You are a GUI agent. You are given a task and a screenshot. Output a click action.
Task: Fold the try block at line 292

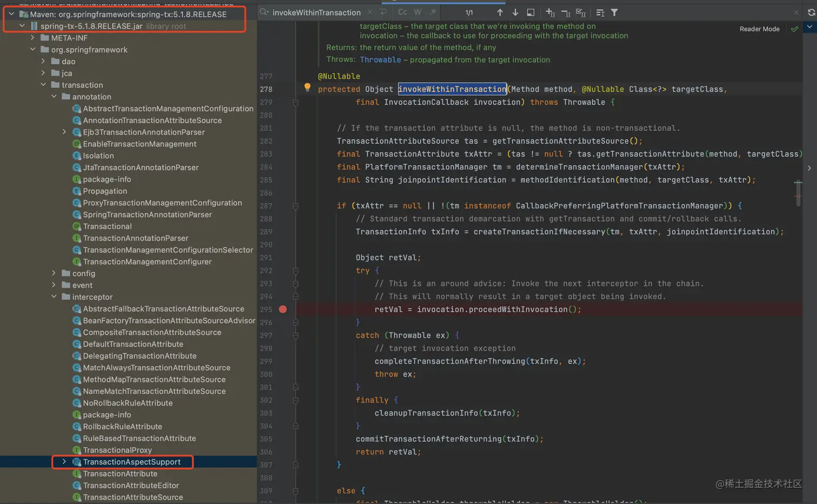pos(296,271)
